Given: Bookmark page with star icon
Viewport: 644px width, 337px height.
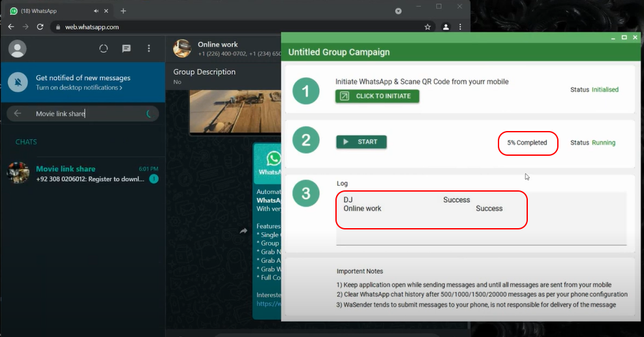Looking at the screenshot, I should [427, 27].
